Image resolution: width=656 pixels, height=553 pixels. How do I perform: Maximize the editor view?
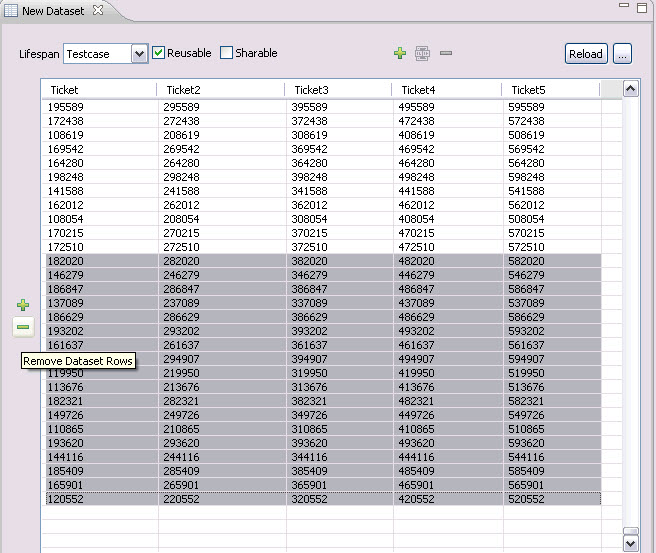(642, 8)
